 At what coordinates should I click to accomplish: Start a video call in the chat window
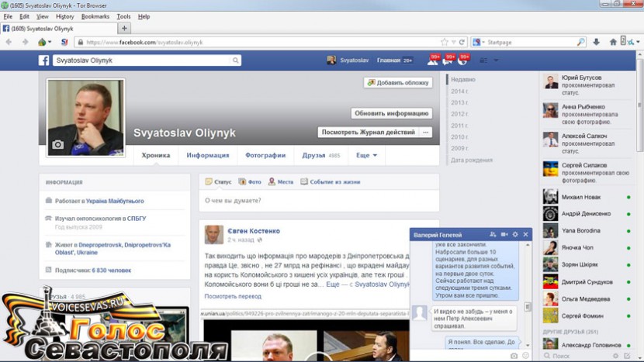(504, 234)
